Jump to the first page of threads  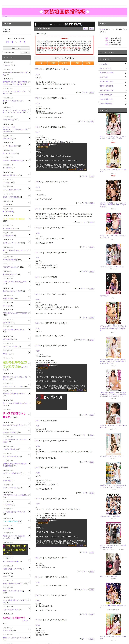(x=8, y=42)
